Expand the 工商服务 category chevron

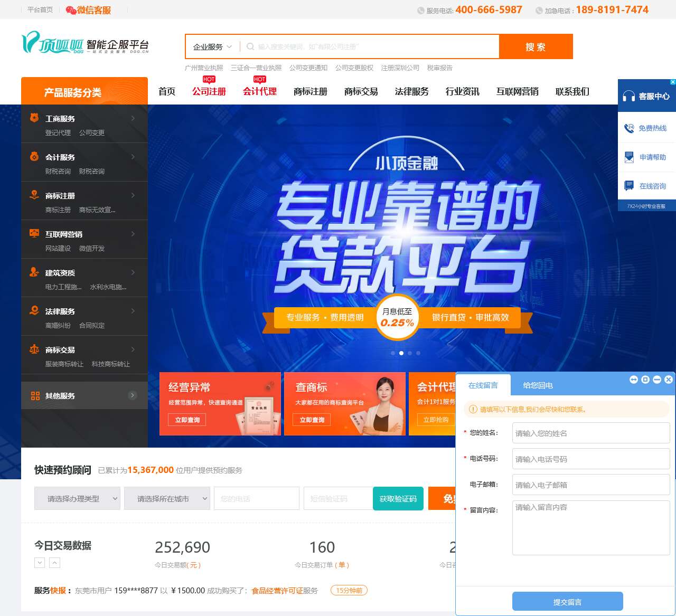click(133, 118)
